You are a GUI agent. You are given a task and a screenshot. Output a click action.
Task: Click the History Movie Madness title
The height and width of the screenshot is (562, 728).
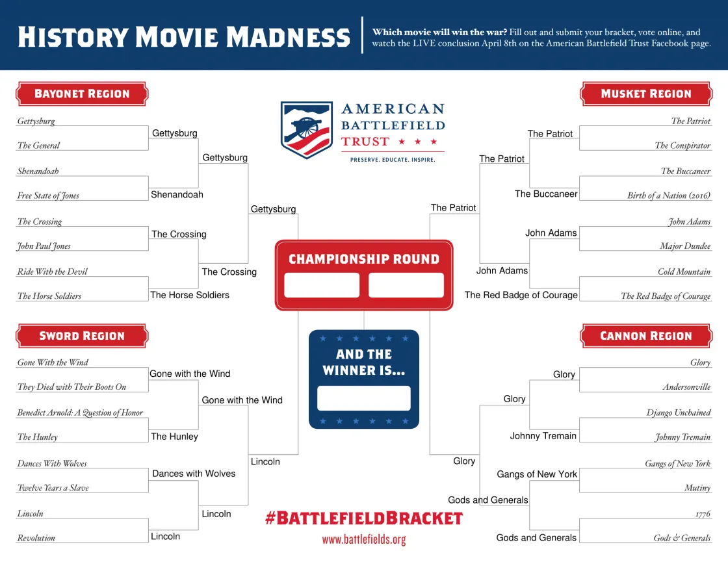click(x=184, y=37)
